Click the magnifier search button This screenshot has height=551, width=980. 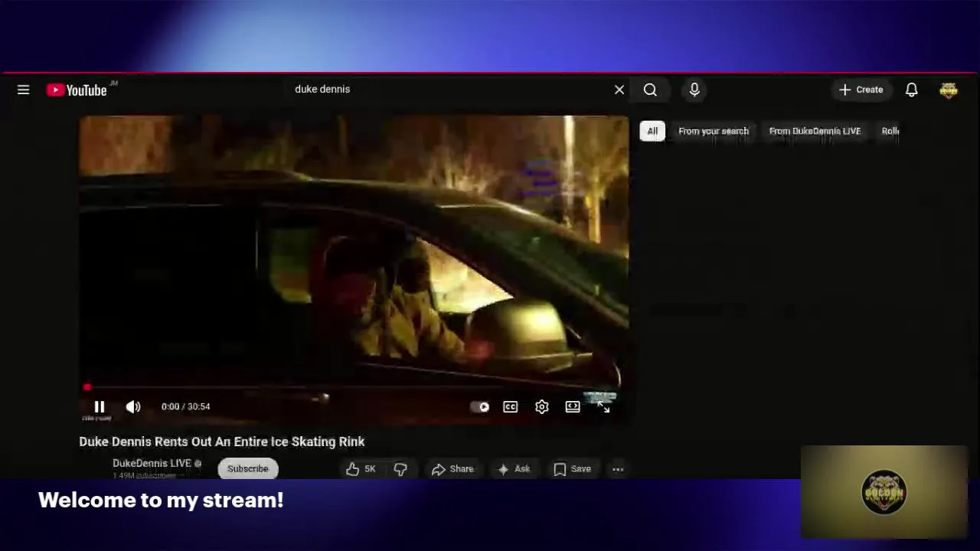(x=650, y=90)
